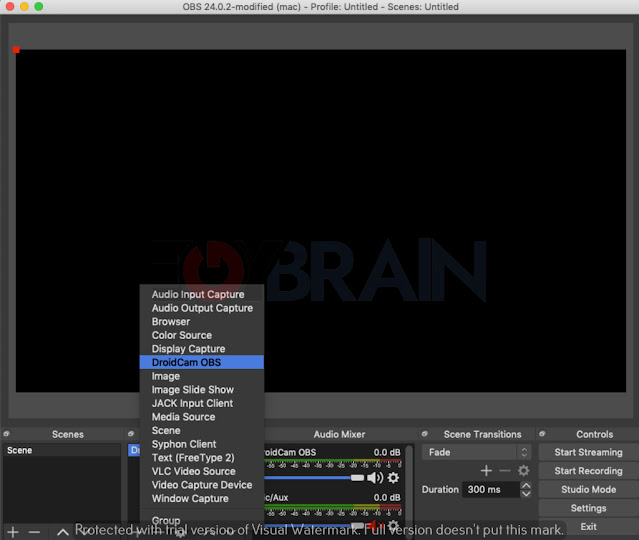Select Text (FreeType 2) in menu
Screen dimensions: 639x540
pyautogui.click(x=202, y=458)
